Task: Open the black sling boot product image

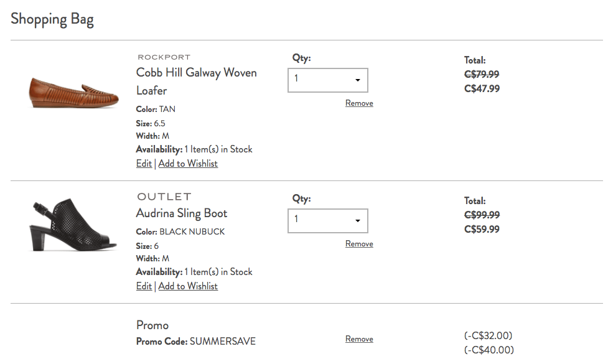Action: coord(73,225)
